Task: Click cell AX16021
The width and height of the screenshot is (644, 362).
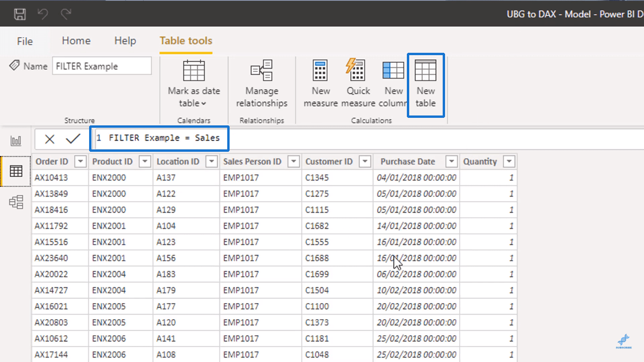Action: (60, 306)
